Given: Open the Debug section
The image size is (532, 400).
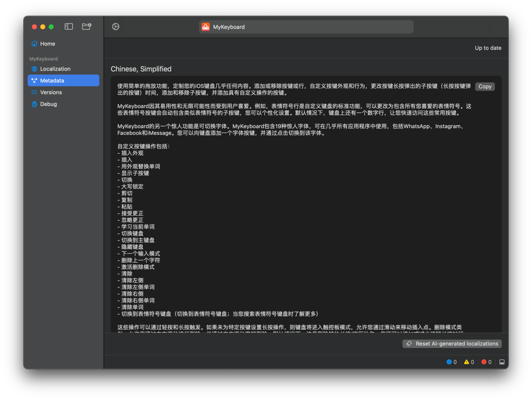Looking at the screenshot, I should (48, 104).
